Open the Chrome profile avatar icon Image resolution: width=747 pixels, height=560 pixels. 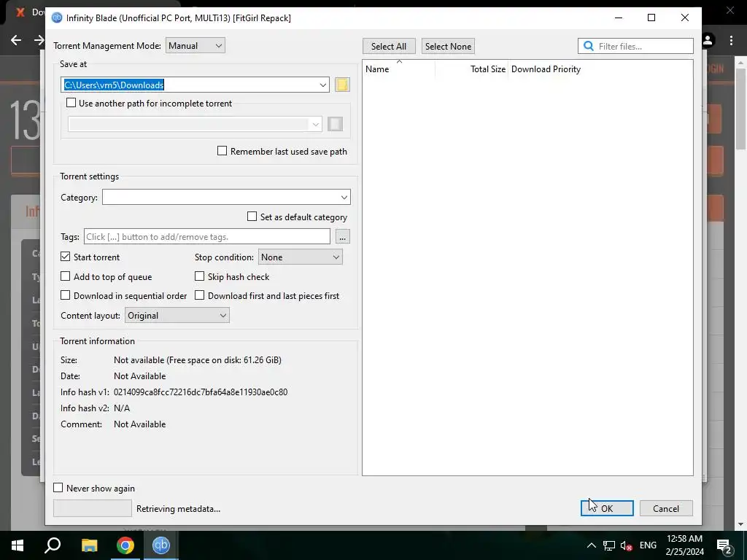[x=708, y=41]
